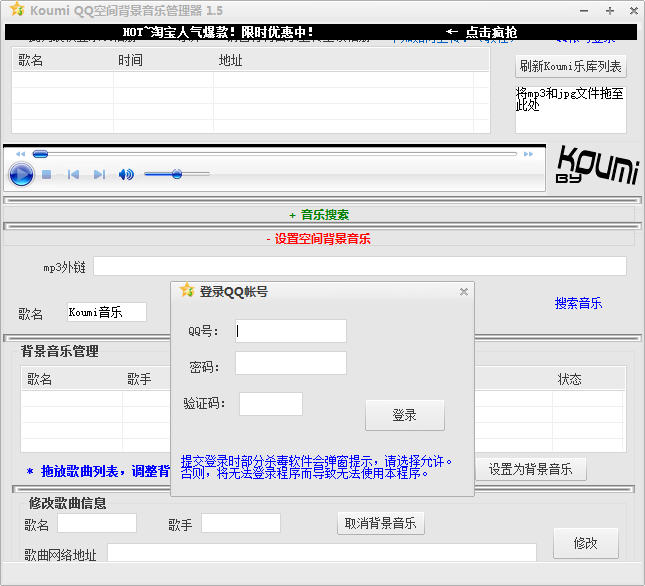This screenshot has width=645, height=586.
Task: Adjust the player volume slider
Action: [176, 175]
